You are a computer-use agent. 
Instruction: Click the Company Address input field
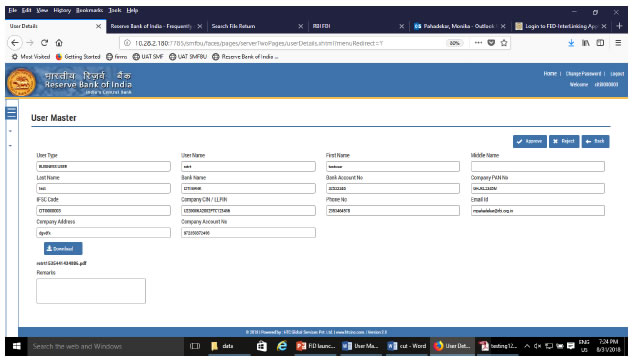point(103,233)
